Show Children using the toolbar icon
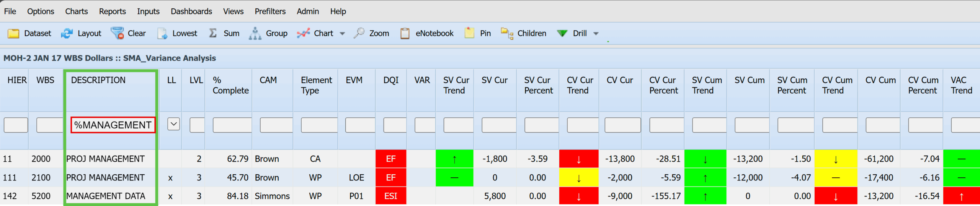The width and height of the screenshot is (980, 206). click(507, 34)
